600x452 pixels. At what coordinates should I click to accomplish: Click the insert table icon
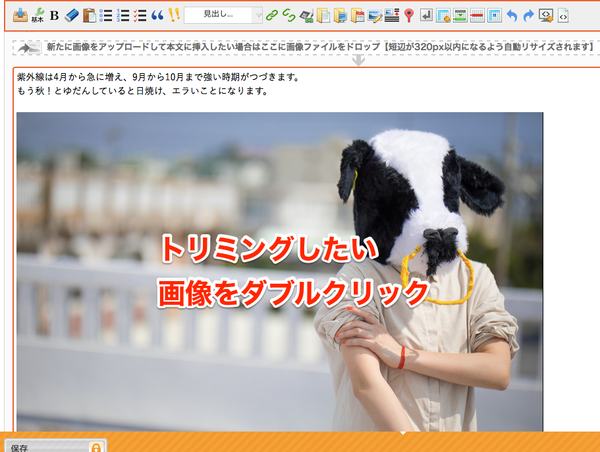443,16
